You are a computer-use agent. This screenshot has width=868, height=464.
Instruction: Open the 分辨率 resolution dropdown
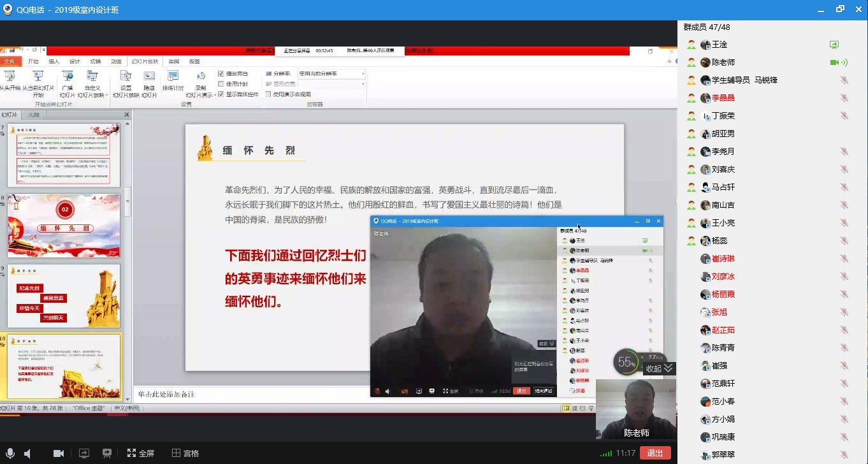[363, 74]
